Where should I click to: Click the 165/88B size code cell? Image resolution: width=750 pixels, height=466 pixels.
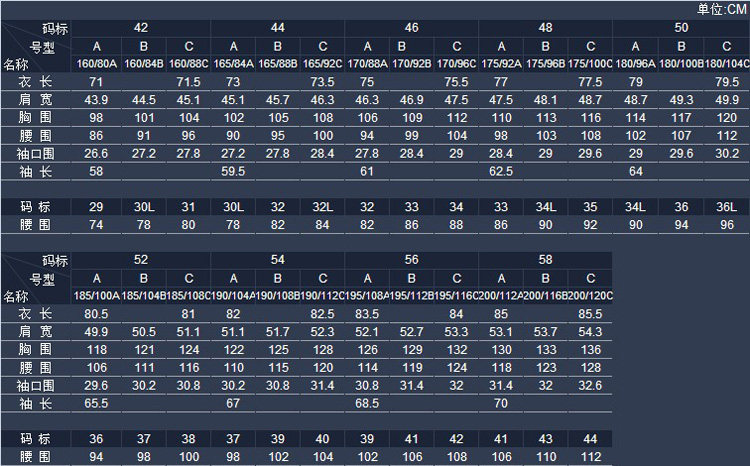(277, 64)
